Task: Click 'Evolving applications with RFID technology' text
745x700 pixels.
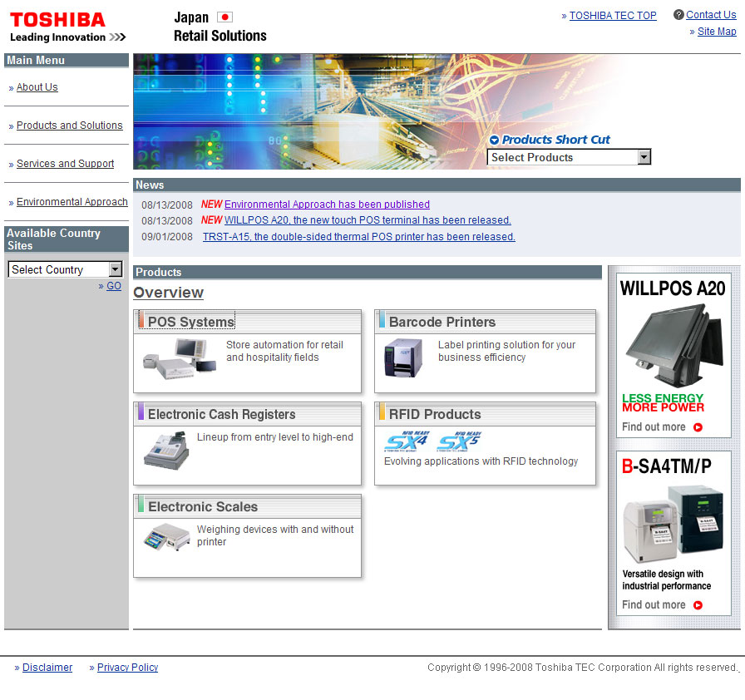Action: pos(481,461)
